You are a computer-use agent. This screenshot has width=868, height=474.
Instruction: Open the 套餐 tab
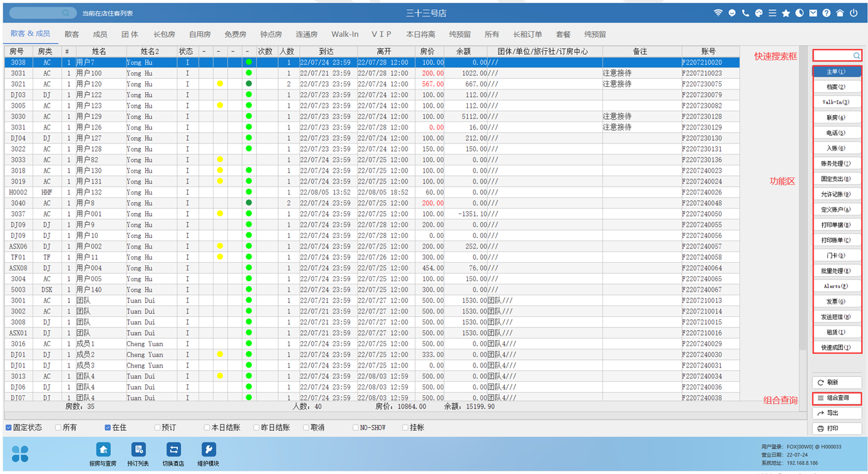click(x=563, y=34)
